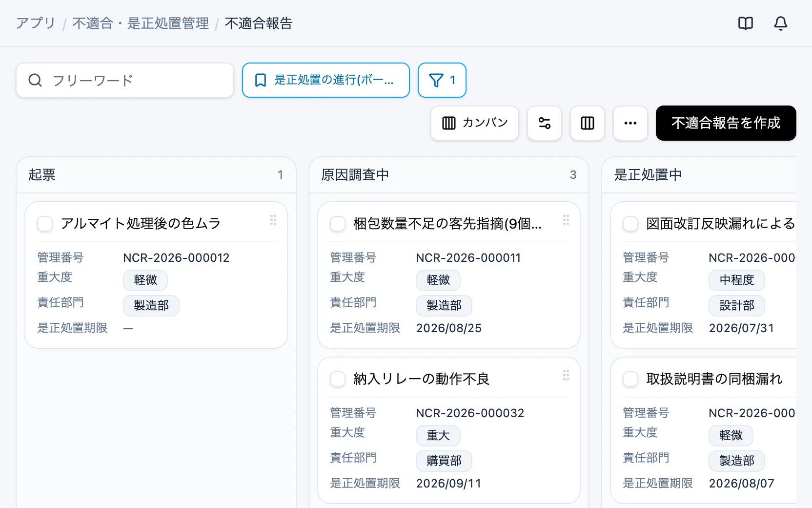Open the column layout icon button

coord(588,123)
